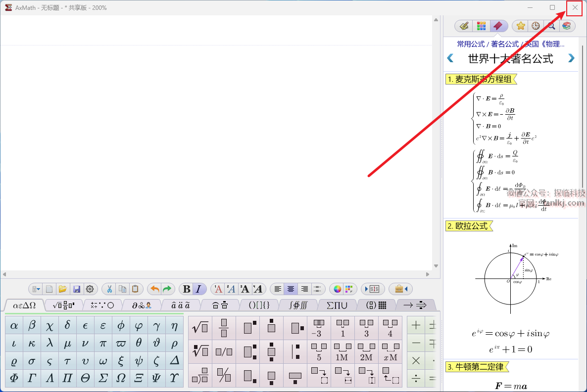Open history with the clock icon
This screenshot has width=587, height=392.
536,26
